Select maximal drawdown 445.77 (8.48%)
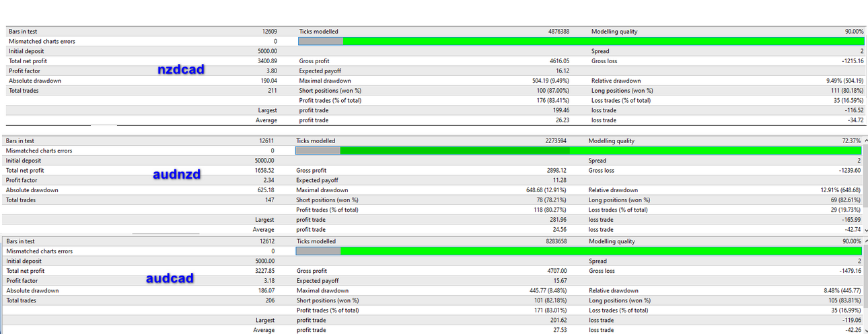This screenshot has height=334, width=868. [x=548, y=290]
